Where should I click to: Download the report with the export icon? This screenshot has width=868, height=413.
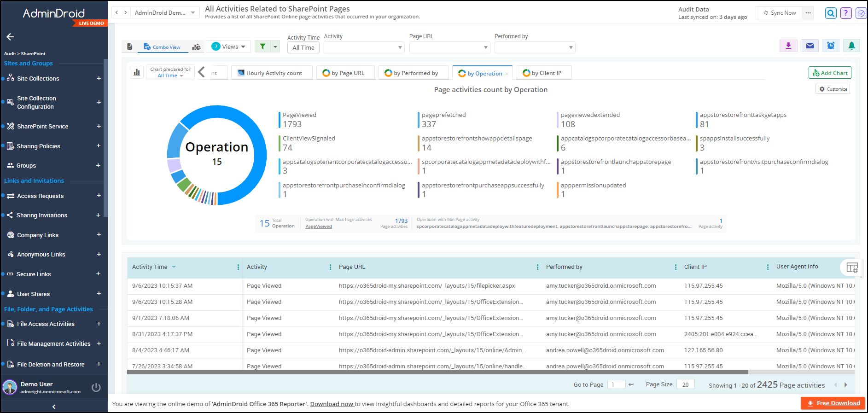click(x=788, y=46)
